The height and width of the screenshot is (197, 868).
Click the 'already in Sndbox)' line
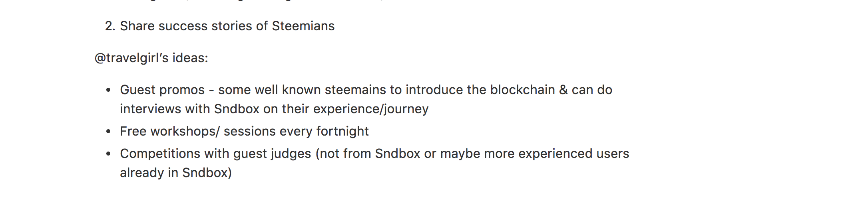176,173
